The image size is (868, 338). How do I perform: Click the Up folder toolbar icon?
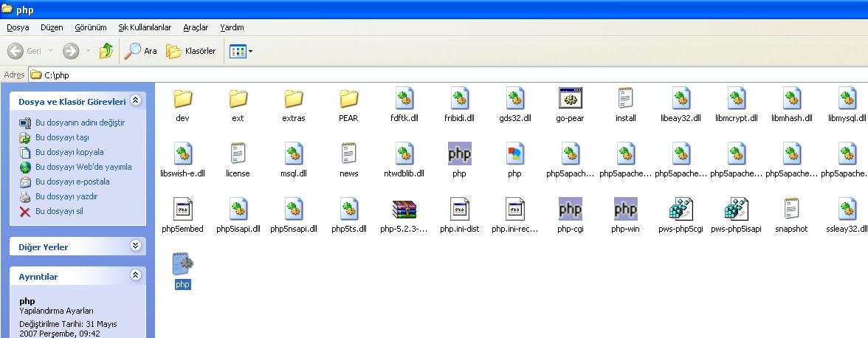[106, 51]
